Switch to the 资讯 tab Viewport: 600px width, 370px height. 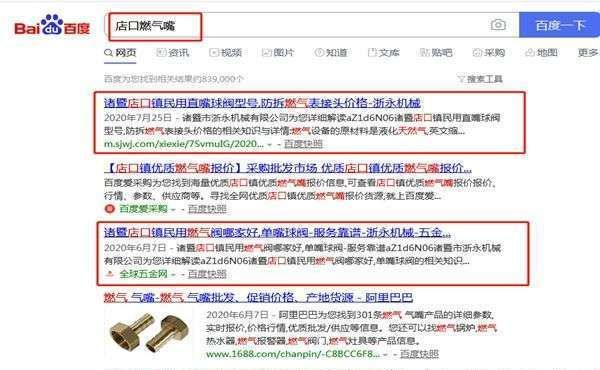click(x=173, y=52)
